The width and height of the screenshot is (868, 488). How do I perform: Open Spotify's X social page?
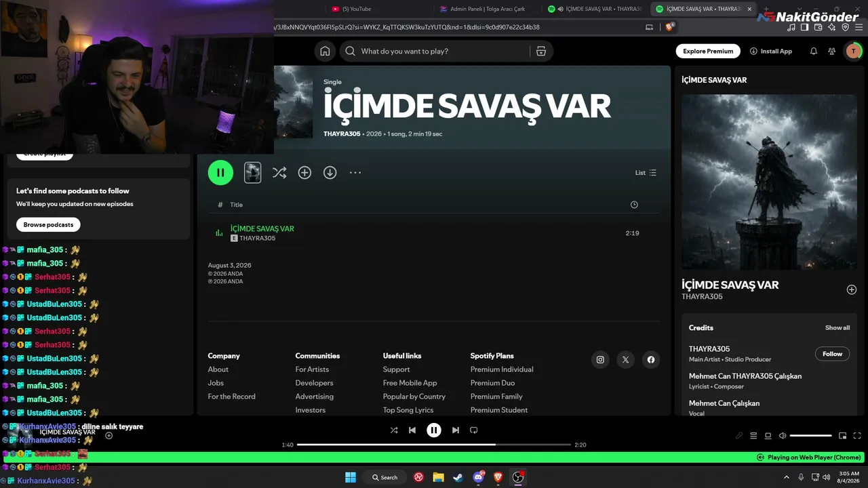coord(625,360)
